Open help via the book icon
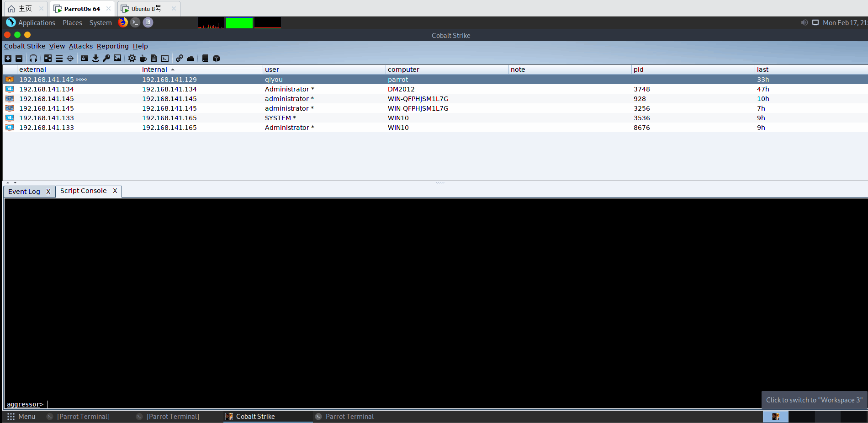This screenshot has height=423, width=868. (x=205, y=58)
